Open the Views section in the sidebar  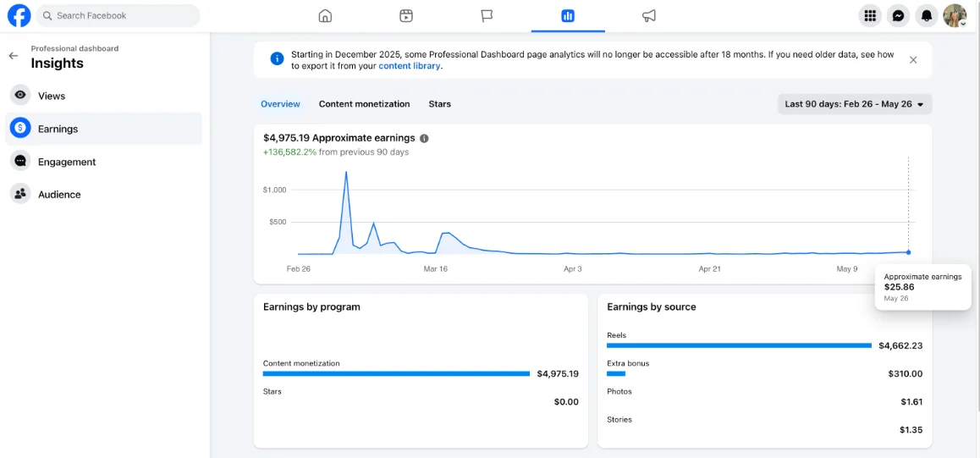point(103,96)
